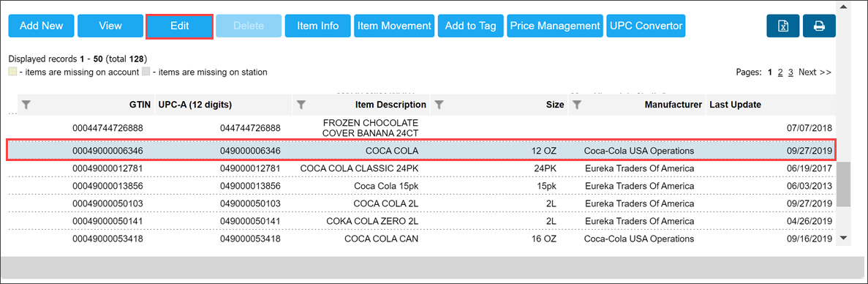868x284 pixels.
Task: Open the GTIN column filter
Action: [26, 105]
